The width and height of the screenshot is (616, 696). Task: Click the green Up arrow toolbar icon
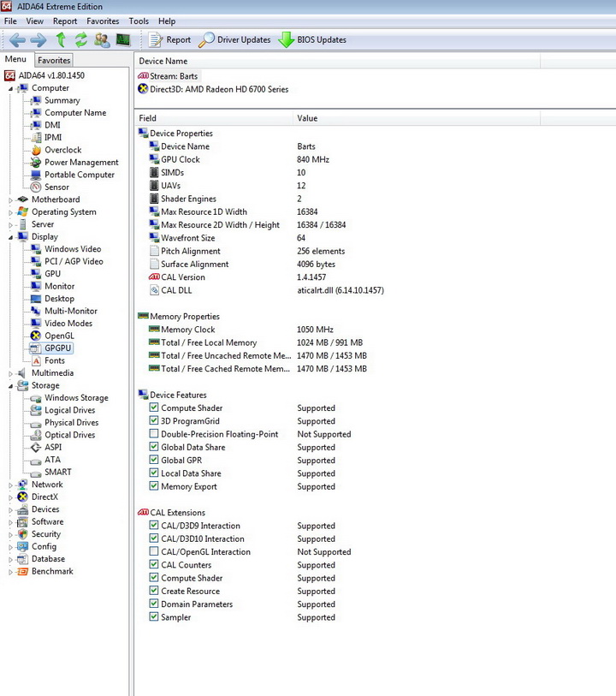coord(61,40)
